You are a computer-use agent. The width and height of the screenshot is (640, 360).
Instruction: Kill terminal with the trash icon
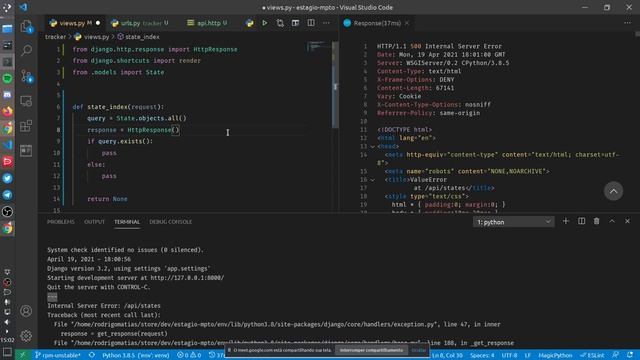pyautogui.click(x=596, y=221)
